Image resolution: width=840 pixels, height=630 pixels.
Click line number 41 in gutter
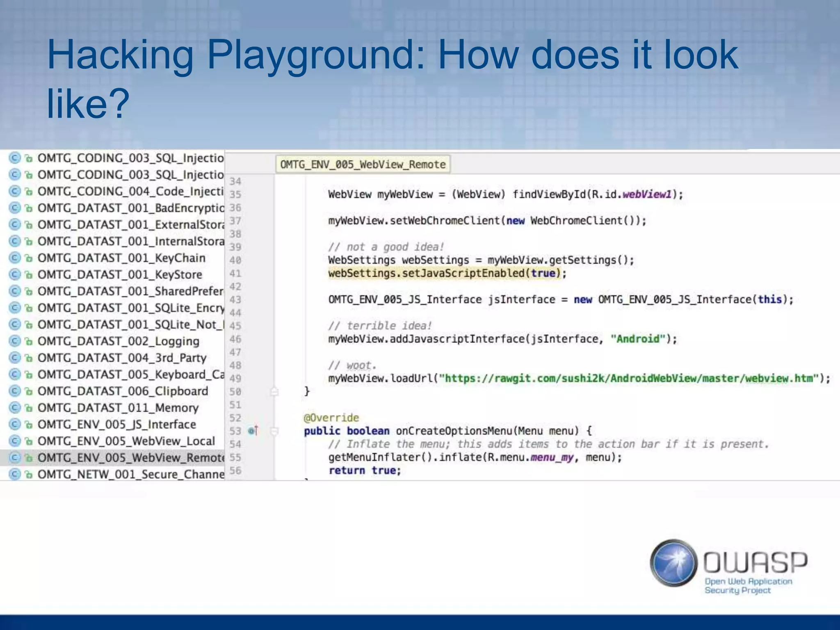[x=235, y=274]
